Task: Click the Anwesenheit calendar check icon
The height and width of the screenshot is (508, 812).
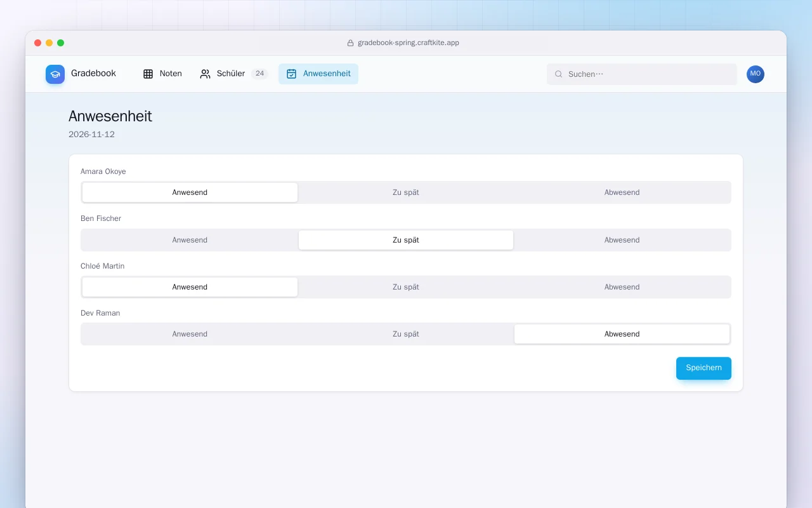Action: (292, 74)
